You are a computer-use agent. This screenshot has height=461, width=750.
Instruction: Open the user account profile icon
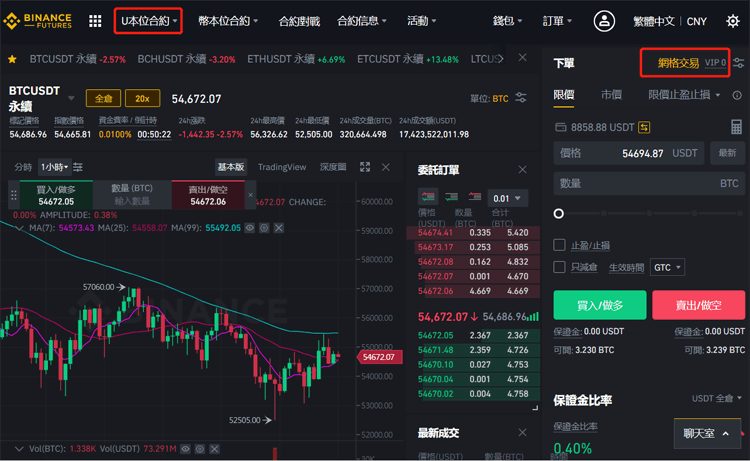point(604,21)
